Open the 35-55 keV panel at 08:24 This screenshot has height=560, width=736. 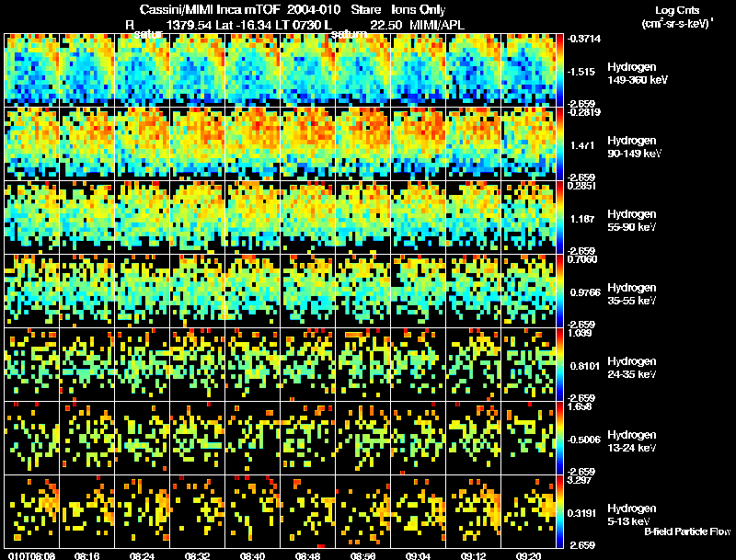click(143, 291)
